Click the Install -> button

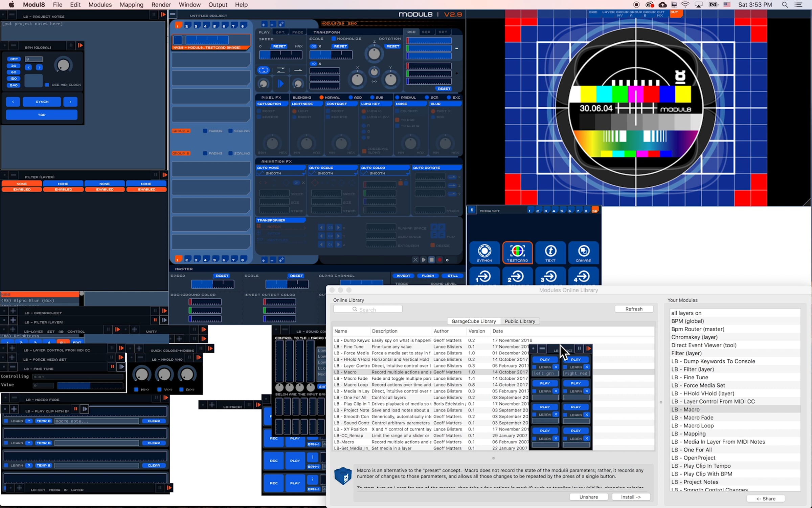(631, 497)
